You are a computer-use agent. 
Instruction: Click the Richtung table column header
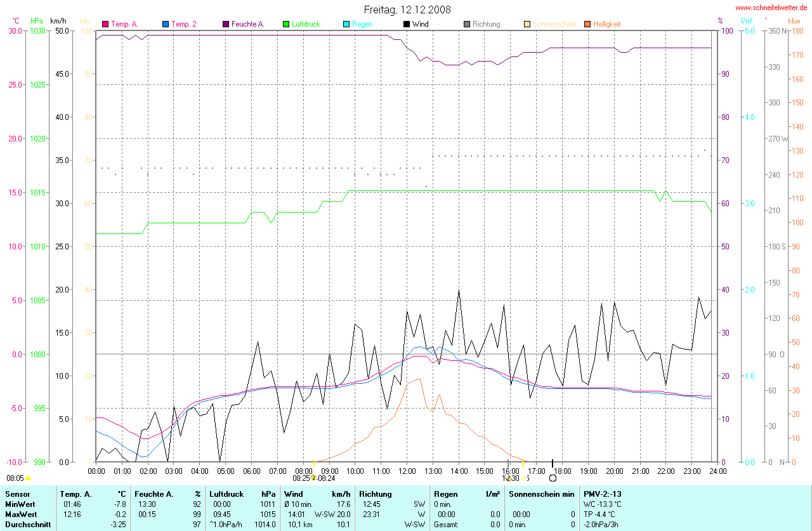coord(376,494)
